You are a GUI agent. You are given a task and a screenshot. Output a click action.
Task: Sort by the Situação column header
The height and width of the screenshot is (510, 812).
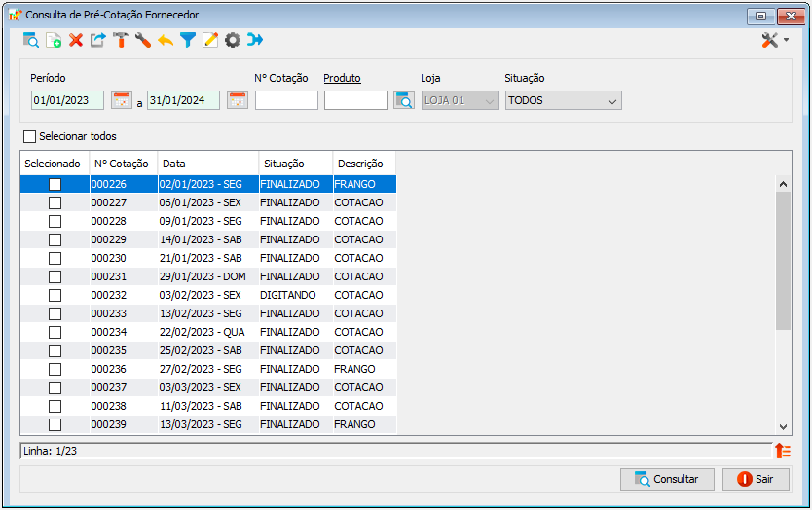[x=296, y=164]
